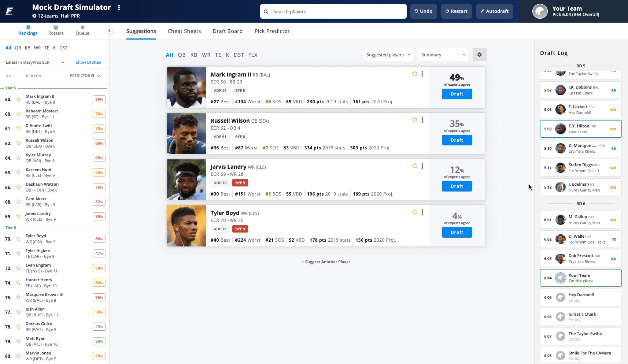Select the Dak Prescott pick 6.03 entry

tap(581, 259)
